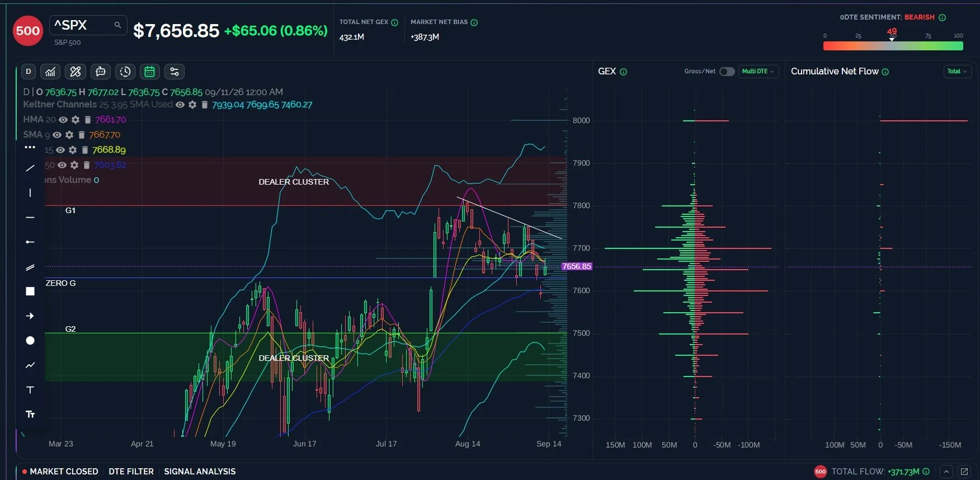The image size is (980, 480).
Task: Select the circle drawing tool
Action: point(30,341)
